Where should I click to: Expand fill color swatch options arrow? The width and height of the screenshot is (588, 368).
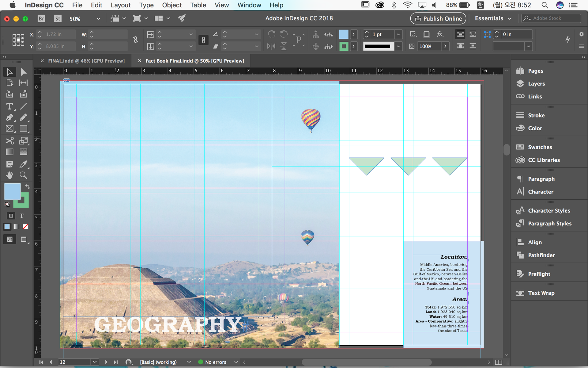click(x=354, y=34)
